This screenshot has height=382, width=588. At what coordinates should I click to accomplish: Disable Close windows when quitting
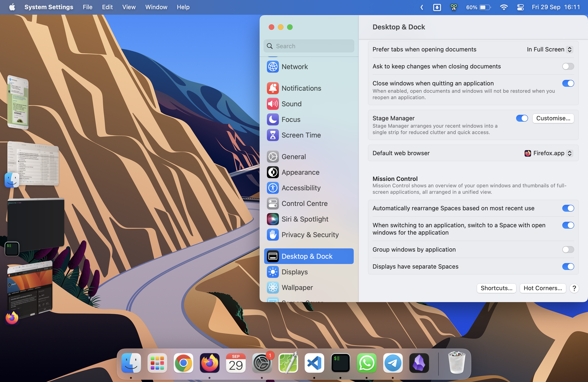pos(568,83)
